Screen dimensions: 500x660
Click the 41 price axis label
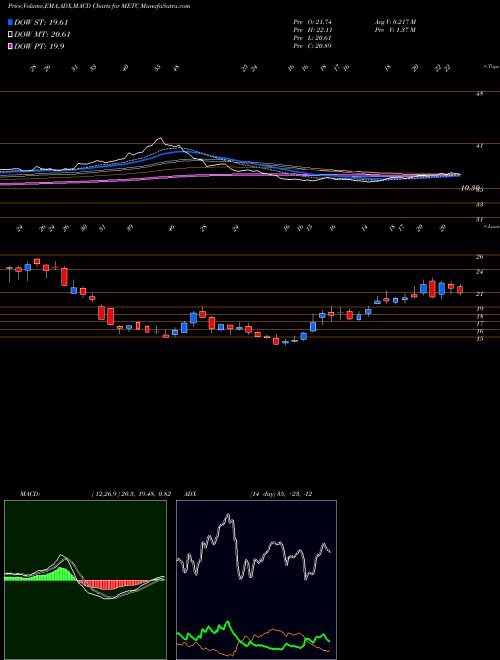pos(479,146)
